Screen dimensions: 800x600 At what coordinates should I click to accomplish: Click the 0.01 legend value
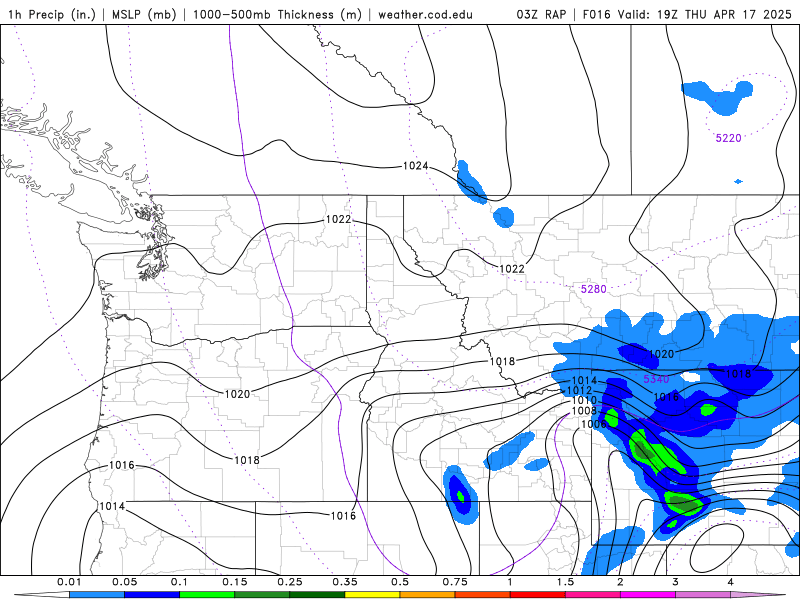click(69, 582)
